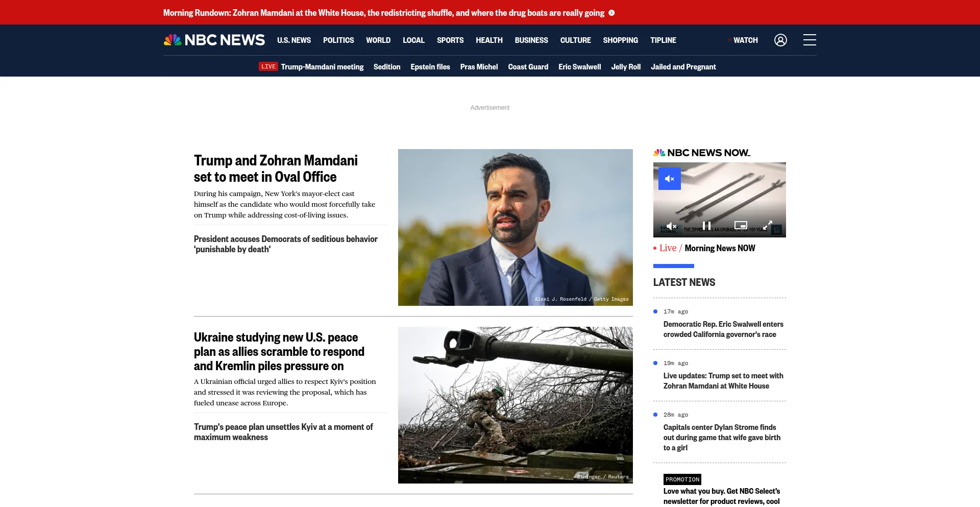980x507 pixels.
Task: Click the '28m ago' timestamp
Action: 676,415
